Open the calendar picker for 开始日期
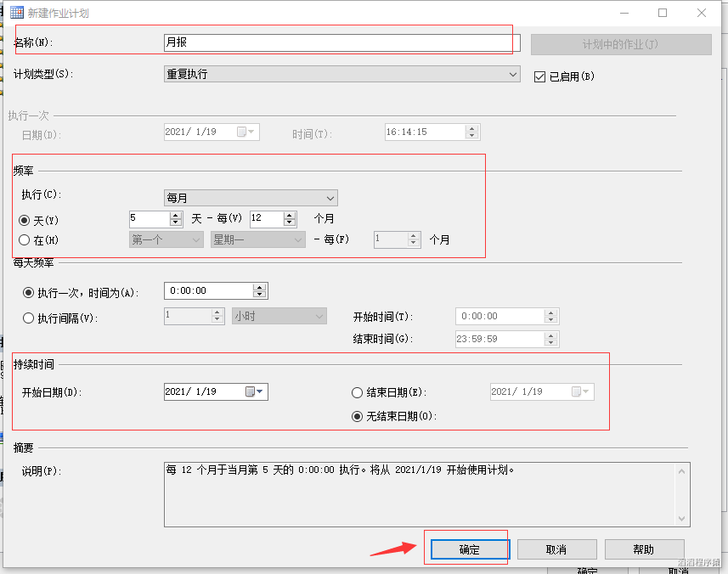 255,391
